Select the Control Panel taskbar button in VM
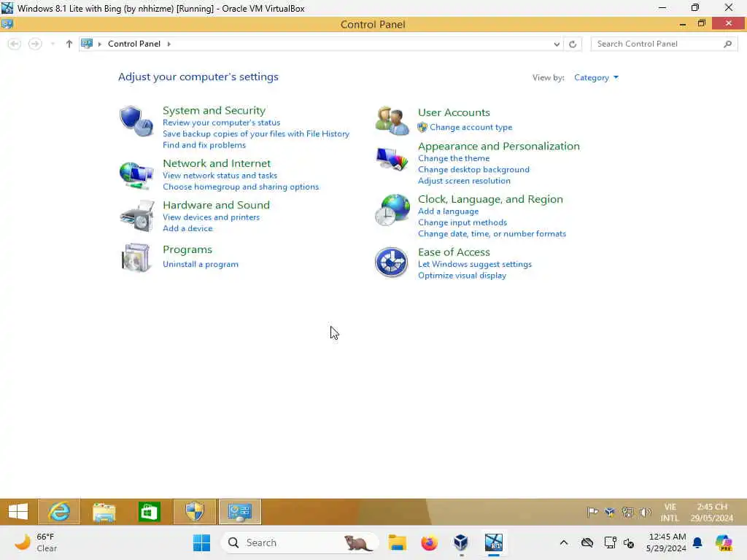This screenshot has height=560, width=747. tap(239, 512)
